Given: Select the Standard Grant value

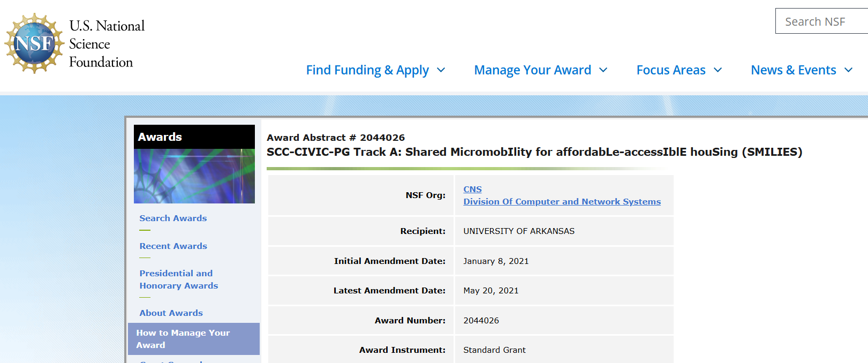Looking at the screenshot, I should pyautogui.click(x=494, y=350).
